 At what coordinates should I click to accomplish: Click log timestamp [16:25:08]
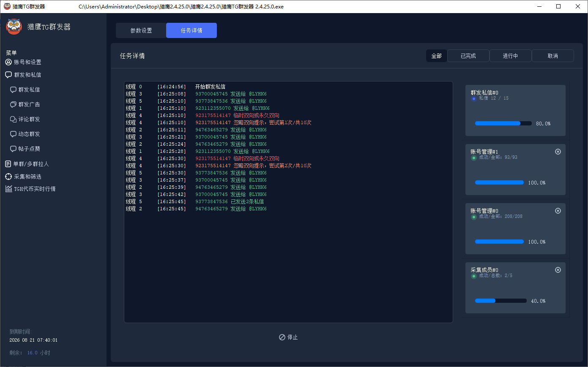click(x=171, y=94)
